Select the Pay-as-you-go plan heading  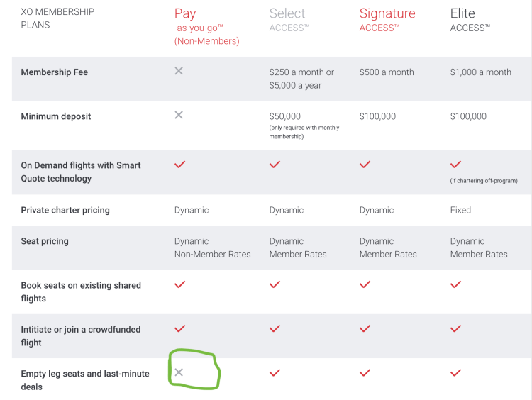(x=185, y=13)
